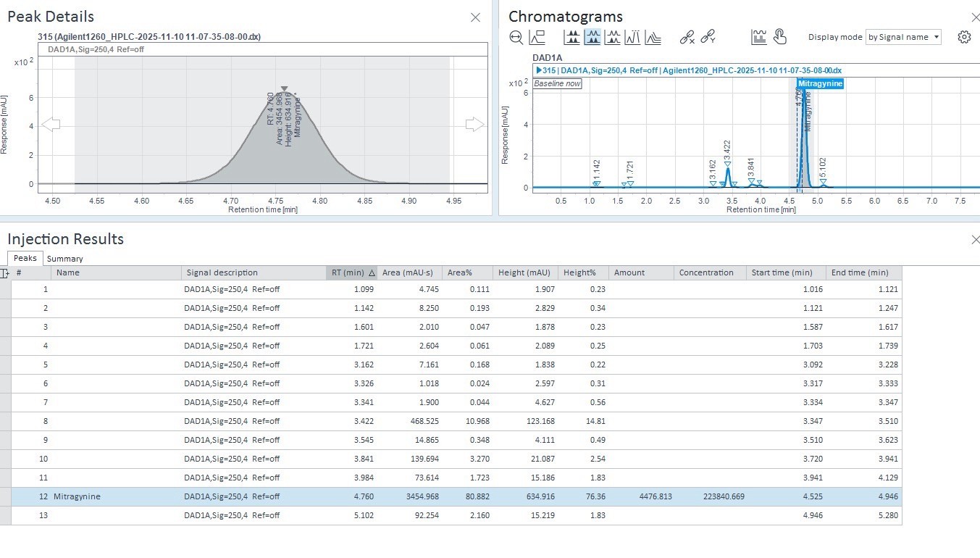
Task: Open the Display mode dropdown
Action: pyautogui.click(x=903, y=37)
